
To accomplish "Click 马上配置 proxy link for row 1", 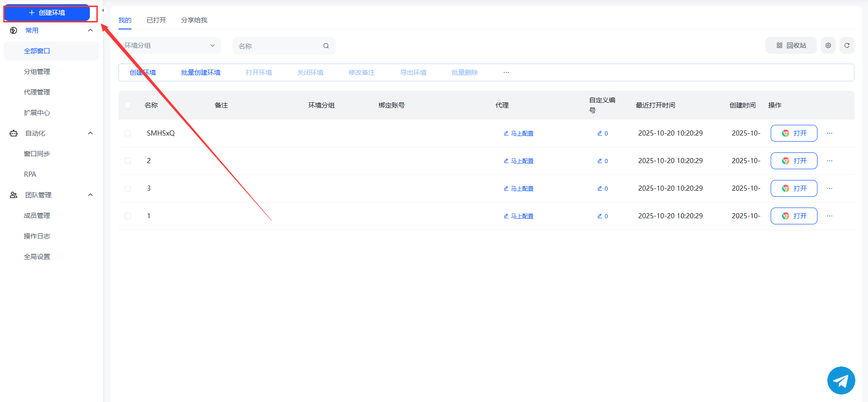I will (518, 216).
